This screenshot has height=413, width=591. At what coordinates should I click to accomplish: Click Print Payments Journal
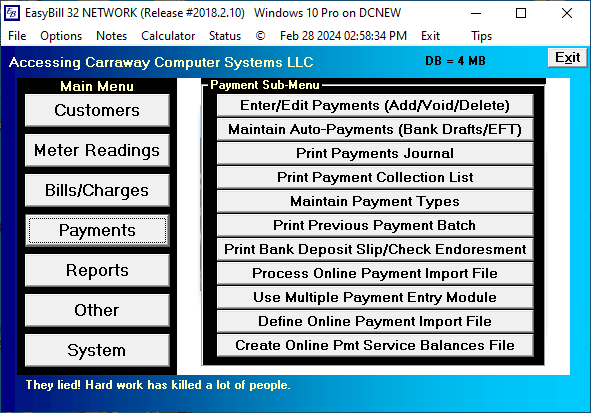tap(375, 153)
